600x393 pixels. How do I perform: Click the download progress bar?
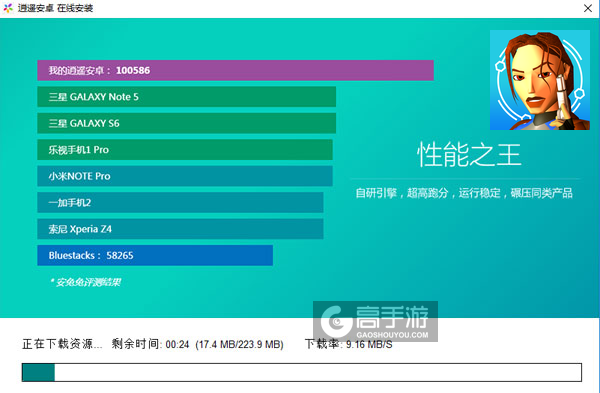[x=302, y=372]
